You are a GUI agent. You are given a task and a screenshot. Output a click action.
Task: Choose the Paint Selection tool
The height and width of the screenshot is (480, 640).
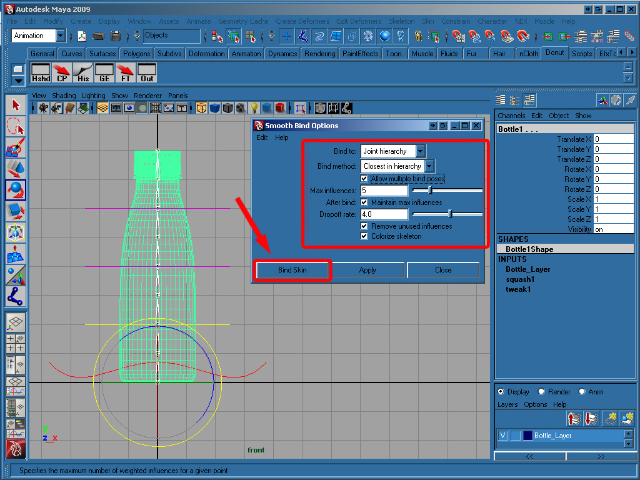pos(15,147)
